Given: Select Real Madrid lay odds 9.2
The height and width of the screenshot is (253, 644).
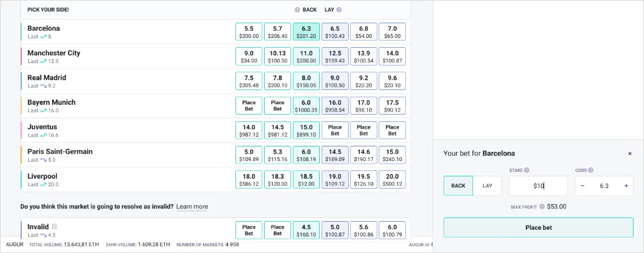Looking at the screenshot, I should (x=363, y=81).
